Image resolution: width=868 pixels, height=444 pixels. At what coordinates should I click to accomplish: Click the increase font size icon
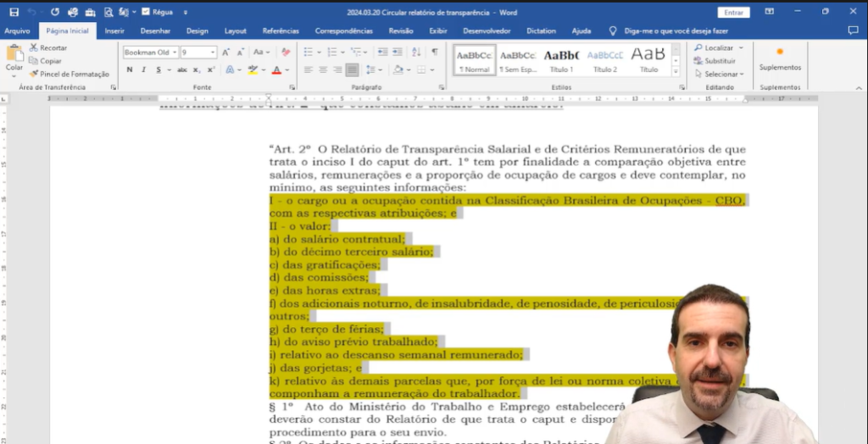click(226, 53)
